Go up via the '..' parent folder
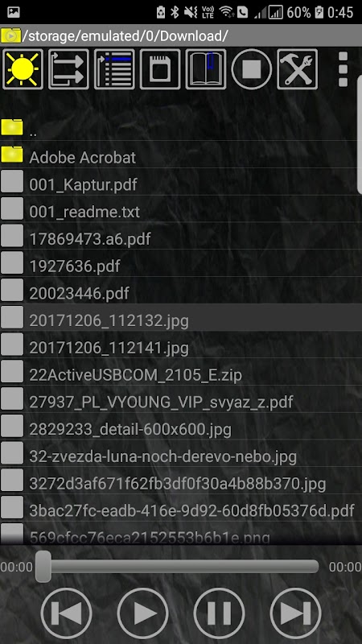The width and height of the screenshot is (362, 644). pyautogui.click(x=181, y=128)
